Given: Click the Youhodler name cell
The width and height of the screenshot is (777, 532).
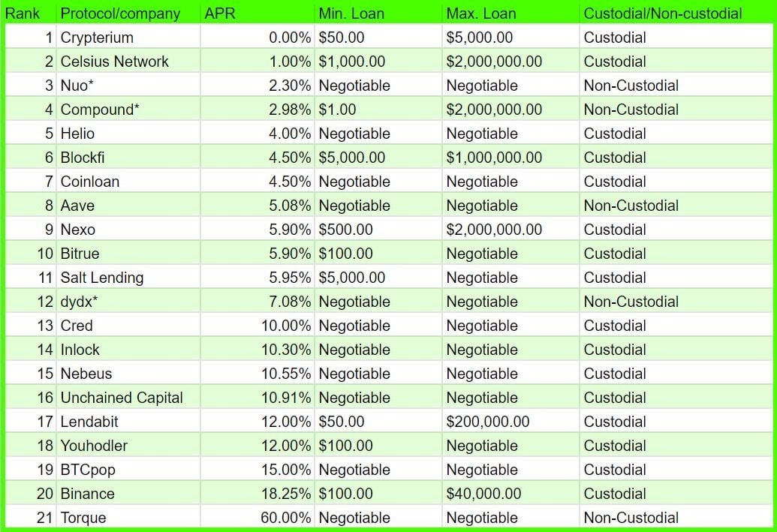Looking at the screenshot, I should click(94, 446).
